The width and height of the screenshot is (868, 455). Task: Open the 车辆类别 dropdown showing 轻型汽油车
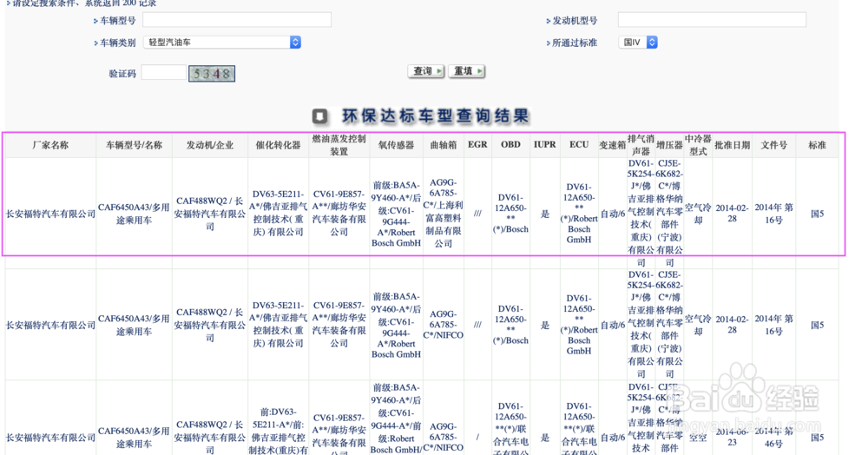coord(222,42)
